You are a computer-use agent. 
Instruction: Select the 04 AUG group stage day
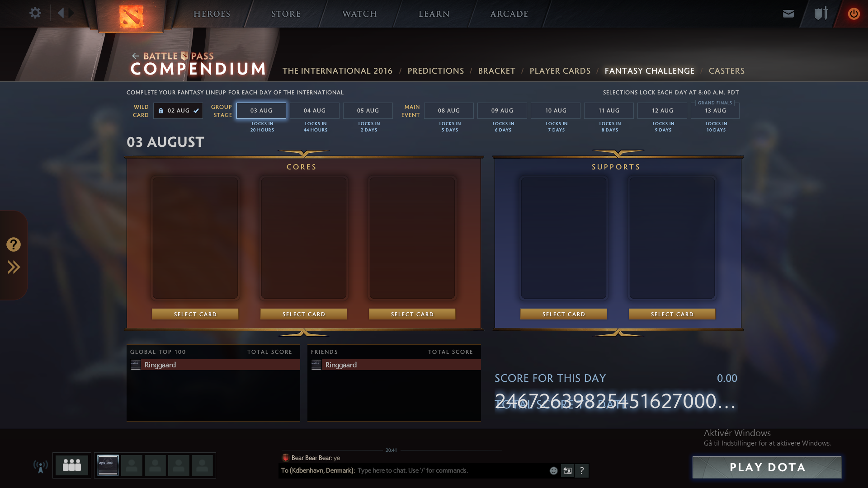(315, 111)
